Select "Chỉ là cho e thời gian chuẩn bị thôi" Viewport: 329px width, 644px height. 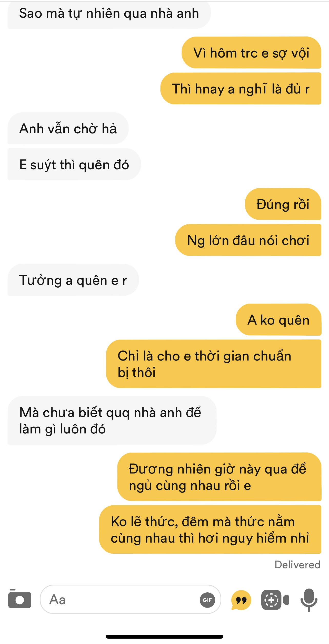coord(214,364)
